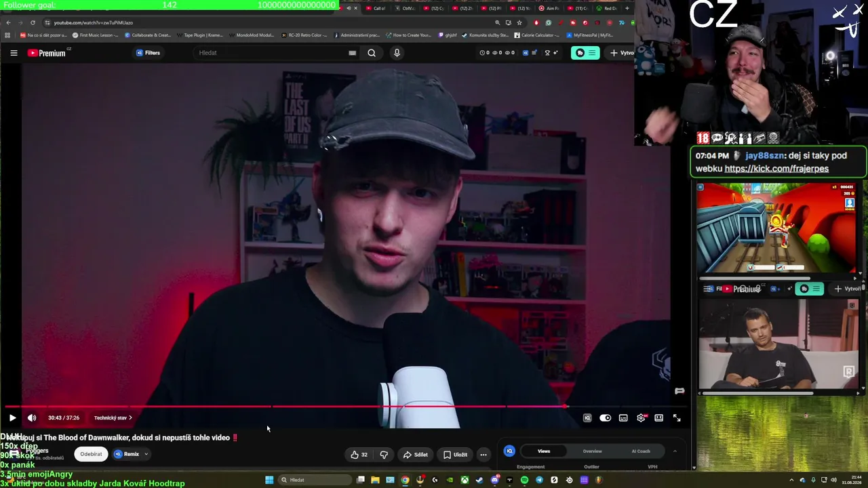This screenshot has height=488, width=868.
Task: Click the Vytvořit create button
Action: click(x=620, y=53)
